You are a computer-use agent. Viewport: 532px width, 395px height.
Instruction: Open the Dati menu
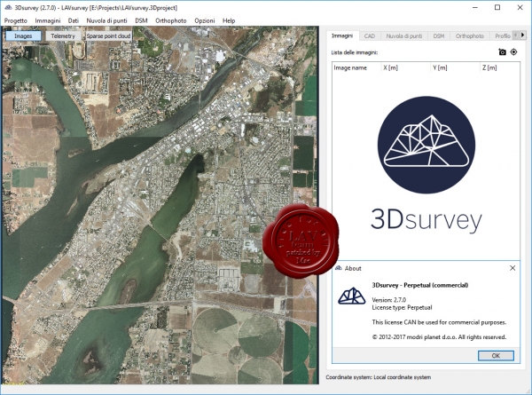tap(74, 20)
